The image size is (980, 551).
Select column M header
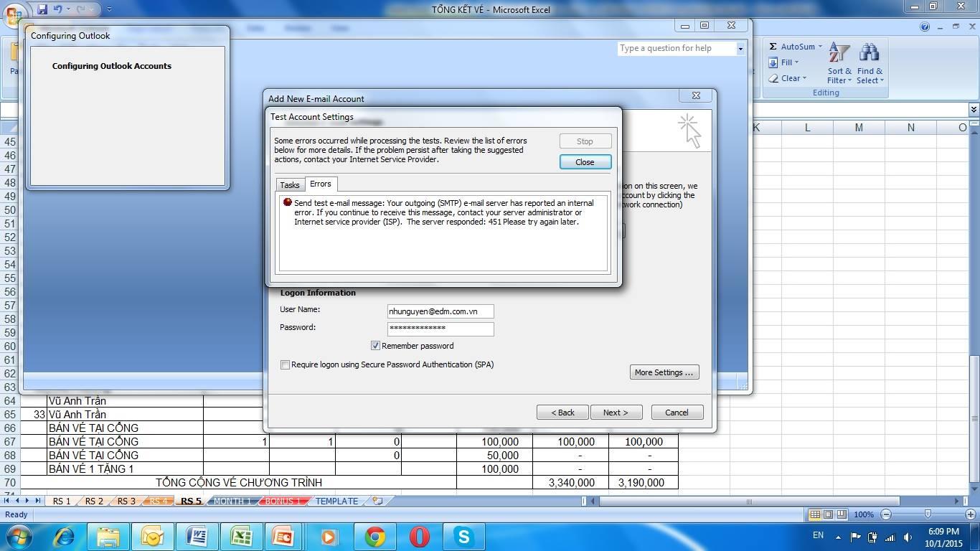859,128
